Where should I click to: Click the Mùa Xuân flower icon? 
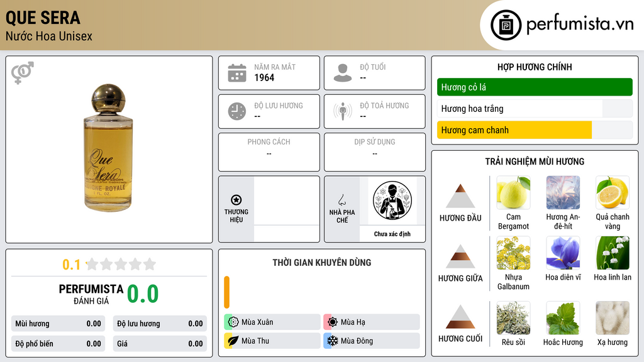pos(233,322)
